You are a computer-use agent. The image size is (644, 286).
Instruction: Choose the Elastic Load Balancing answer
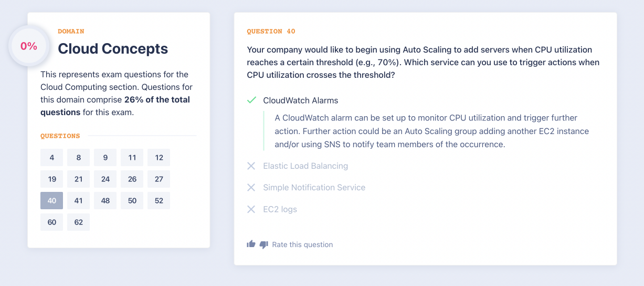coord(305,166)
